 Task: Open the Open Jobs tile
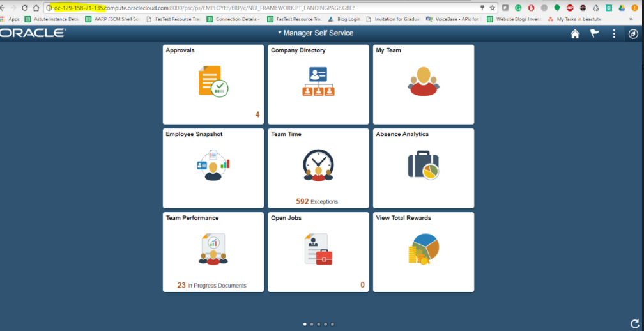click(318, 252)
